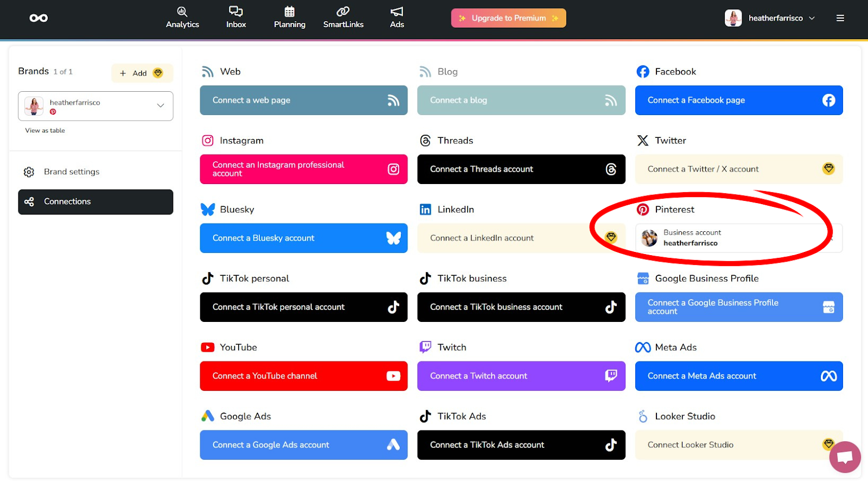This screenshot has width=868, height=481.
Task: Select the Connections sidebar item
Action: click(95, 202)
